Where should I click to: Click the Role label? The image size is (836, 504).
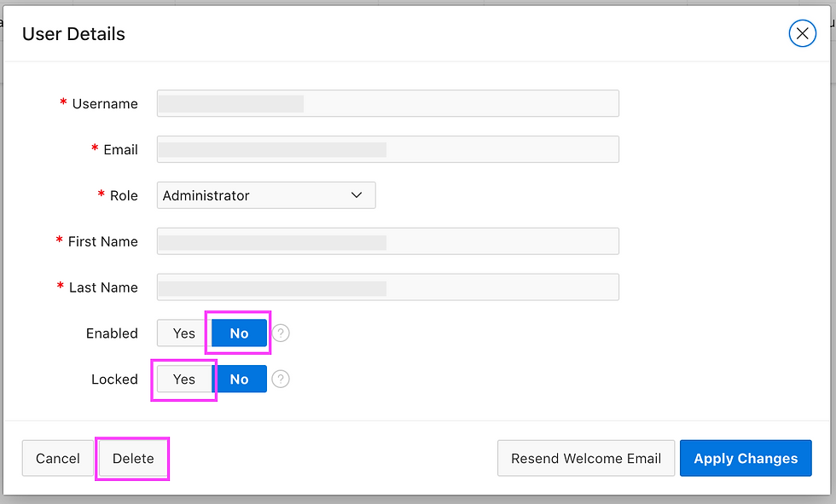click(x=124, y=195)
